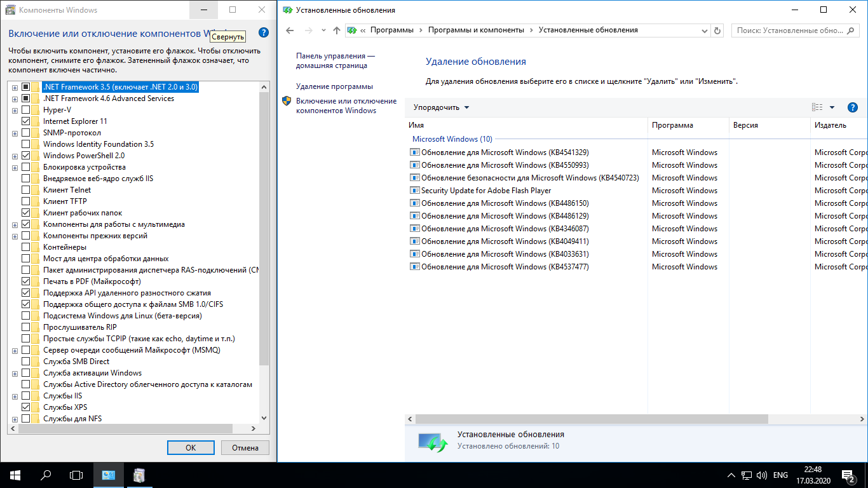Refresh the Installed Updates address bar
The image size is (868, 488).
pyautogui.click(x=718, y=30)
